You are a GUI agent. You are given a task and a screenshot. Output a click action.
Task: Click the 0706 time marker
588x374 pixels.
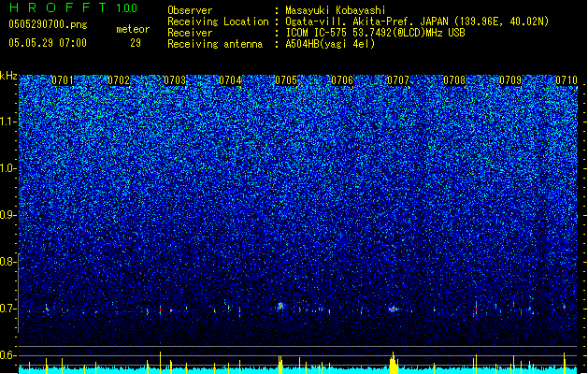tap(342, 80)
